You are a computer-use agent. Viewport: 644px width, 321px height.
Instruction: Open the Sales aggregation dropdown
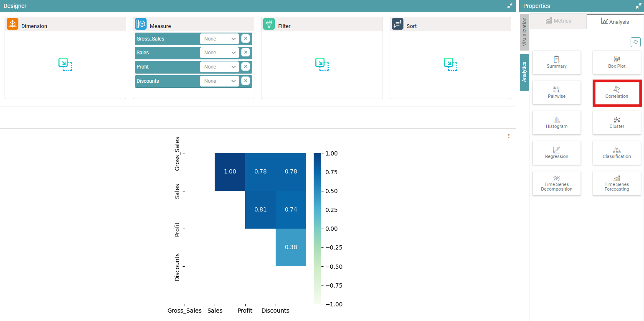coord(219,53)
